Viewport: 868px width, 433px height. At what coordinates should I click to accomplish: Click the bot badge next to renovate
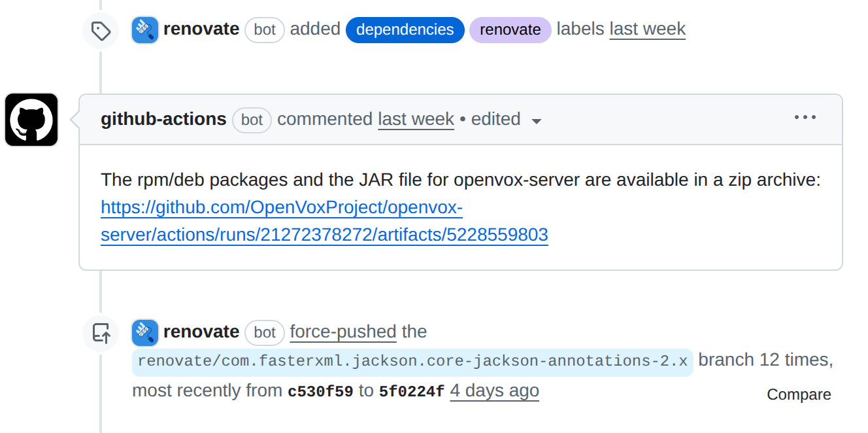[x=265, y=29]
